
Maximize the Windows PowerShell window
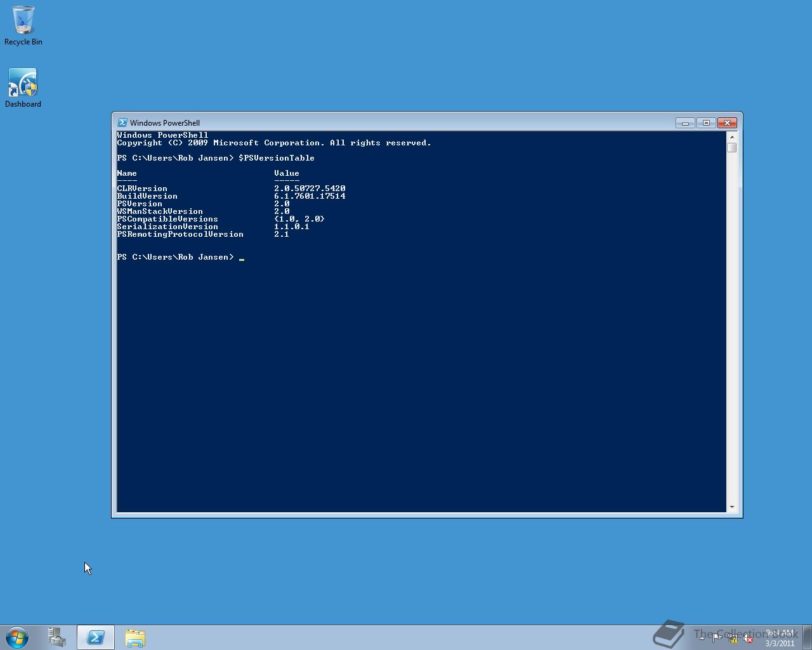[706, 123]
